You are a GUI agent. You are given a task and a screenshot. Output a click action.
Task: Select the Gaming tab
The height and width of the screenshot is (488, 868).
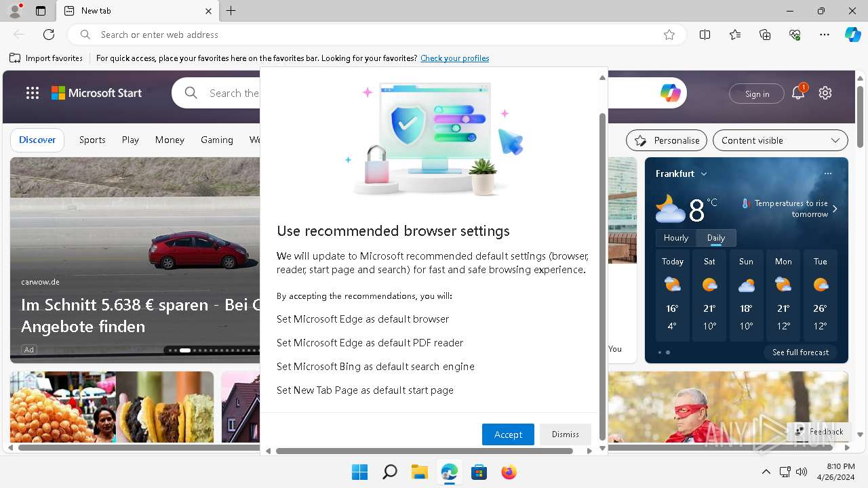click(217, 140)
